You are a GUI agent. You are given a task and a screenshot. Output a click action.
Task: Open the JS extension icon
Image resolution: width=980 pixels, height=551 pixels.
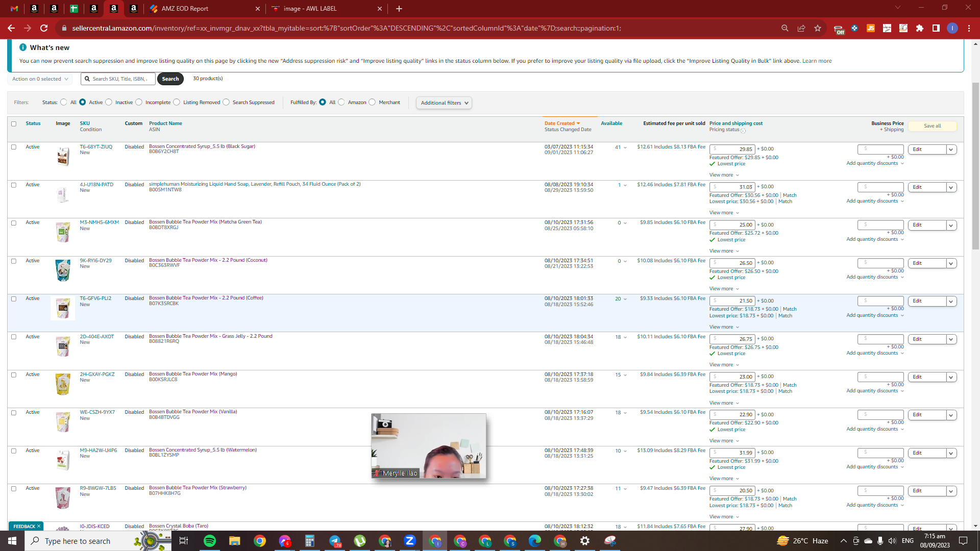[x=871, y=28]
